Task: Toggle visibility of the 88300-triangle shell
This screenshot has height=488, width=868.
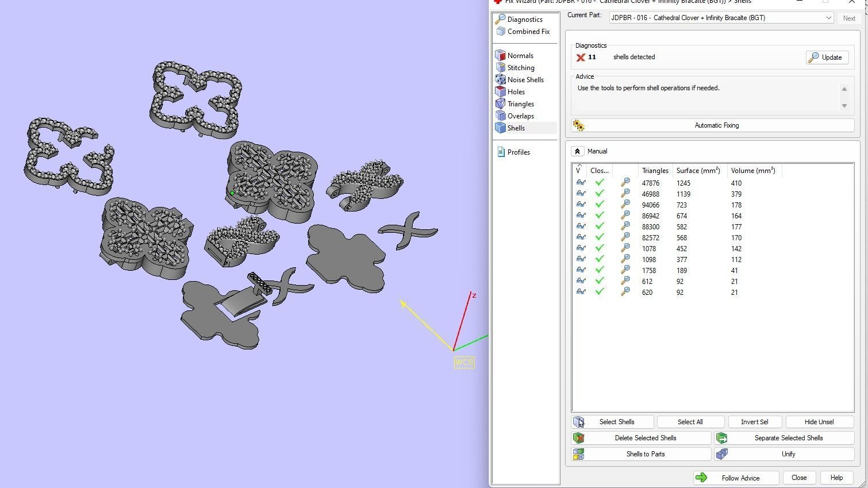Action: 581,226
